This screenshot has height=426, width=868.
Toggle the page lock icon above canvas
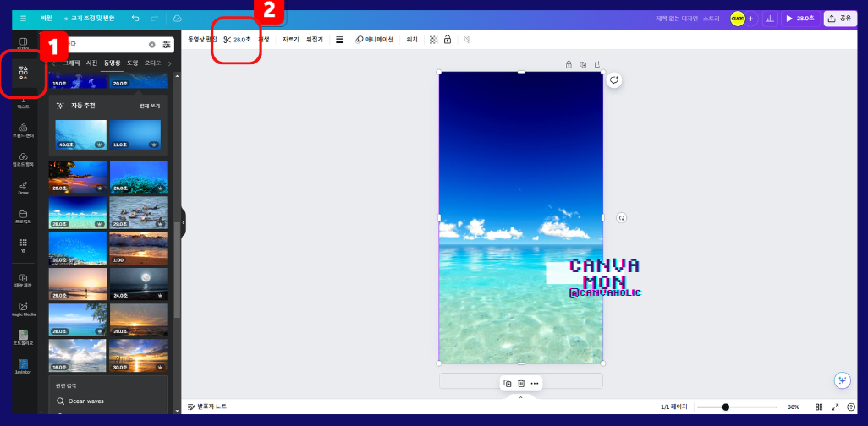point(569,65)
